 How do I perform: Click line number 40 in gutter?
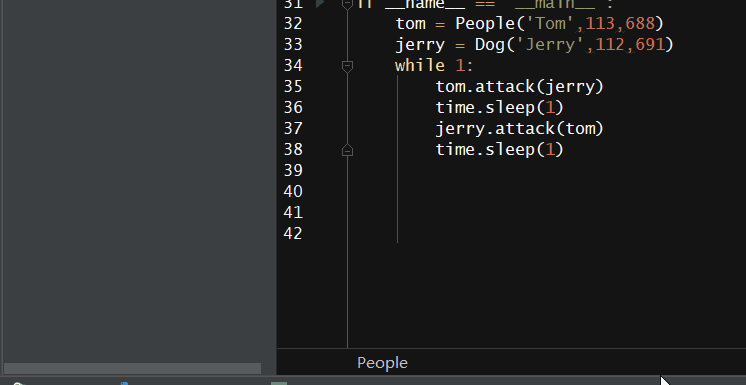click(x=293, y=191)
